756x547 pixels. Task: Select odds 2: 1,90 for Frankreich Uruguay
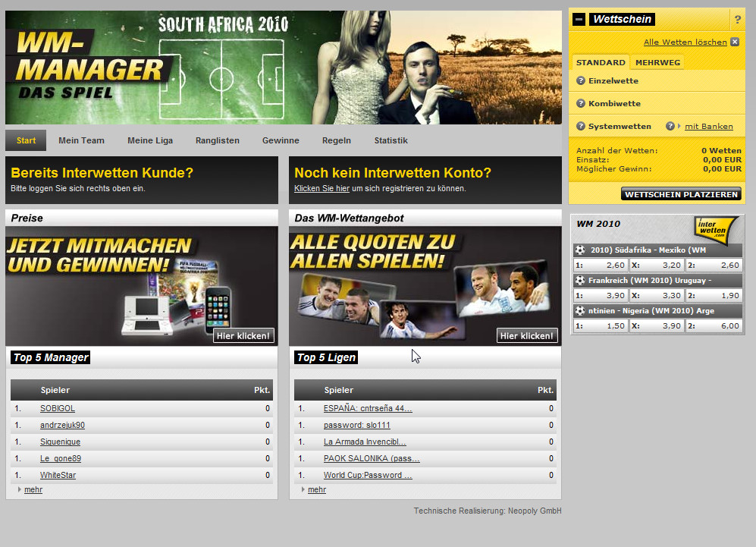click(x=714, y=296)
